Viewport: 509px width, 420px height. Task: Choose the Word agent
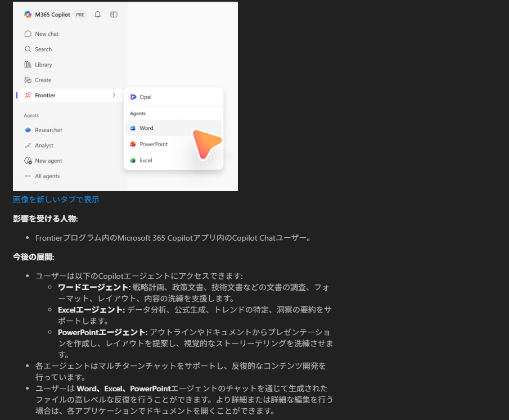pos(146,128)
